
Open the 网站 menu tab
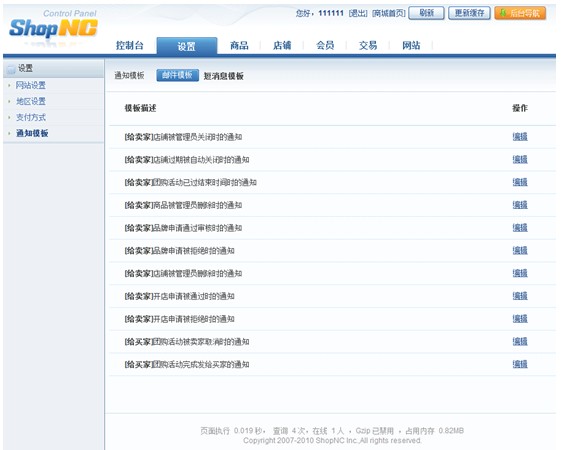click(x=411, y=45)
